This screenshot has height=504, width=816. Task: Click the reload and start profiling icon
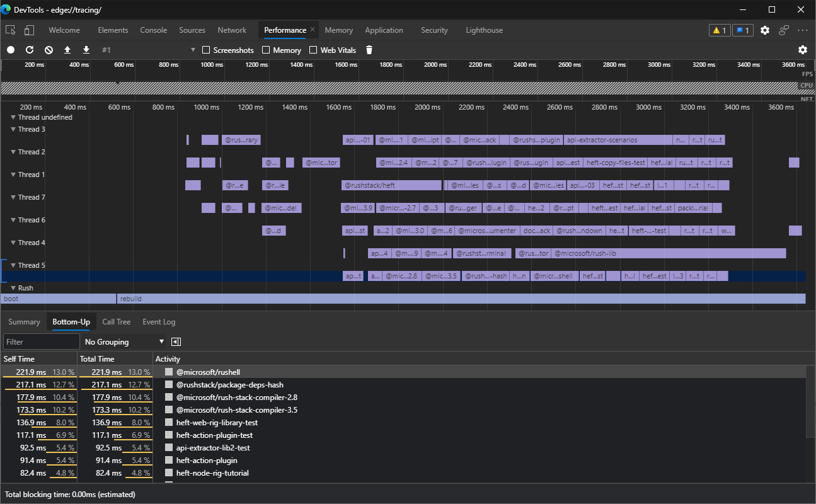[30, 50]
